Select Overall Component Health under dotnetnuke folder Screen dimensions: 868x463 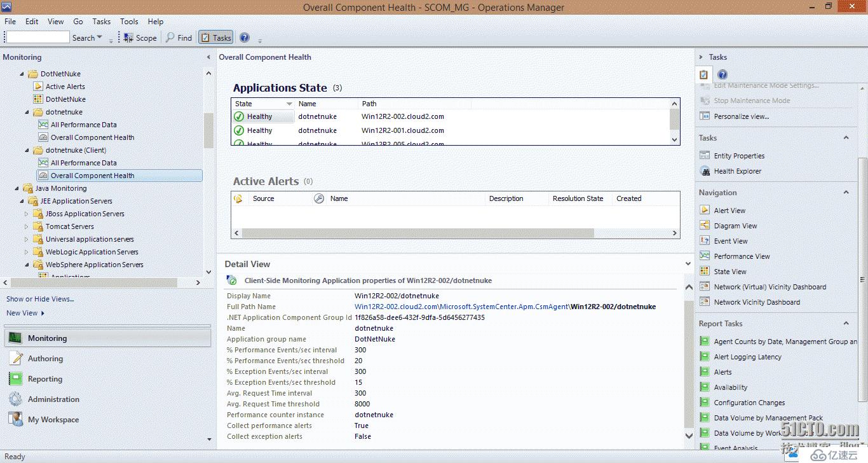tap(92, 137)
